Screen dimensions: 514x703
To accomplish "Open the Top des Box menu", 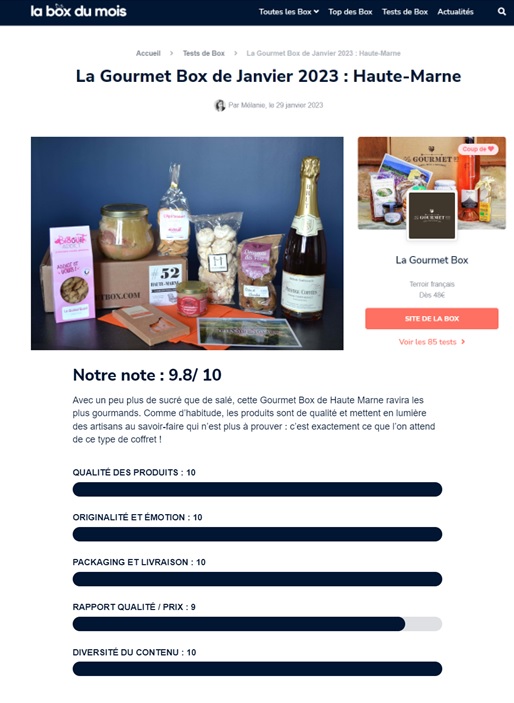I will click(x=350, y=12).
